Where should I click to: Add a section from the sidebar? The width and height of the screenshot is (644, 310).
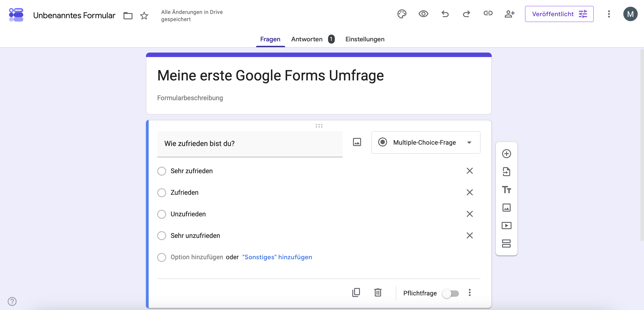click(x=506, y=244)
